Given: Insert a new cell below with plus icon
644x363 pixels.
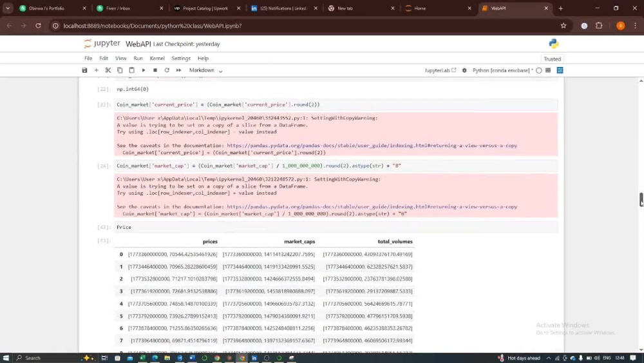Looking at the screenshot, I should tap(96, 70).
